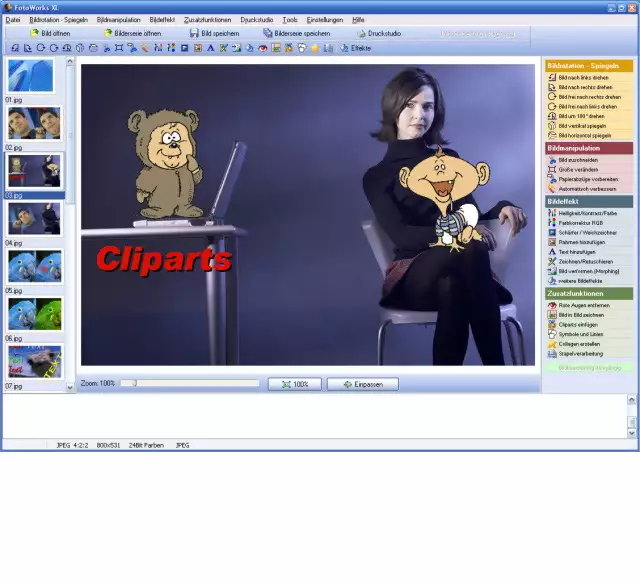Click the add-frame icon in the top toolbar

click(x=198, y=48)
